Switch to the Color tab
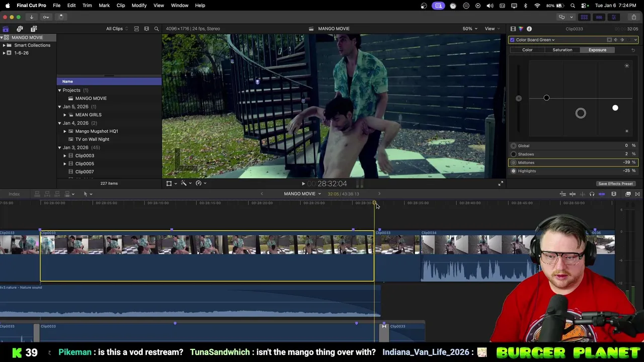 click(x=527, y=50)
